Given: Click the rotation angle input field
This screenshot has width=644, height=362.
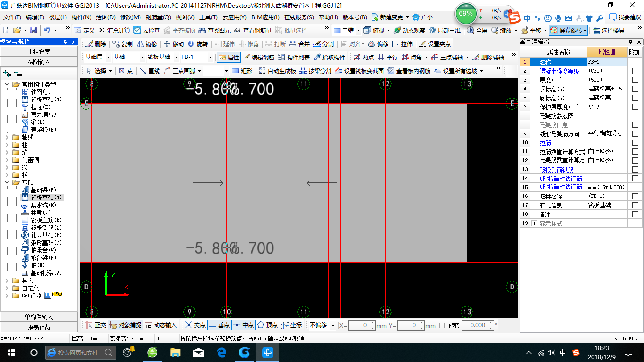Looking at the screenshot, I should [x=478, y=325].
